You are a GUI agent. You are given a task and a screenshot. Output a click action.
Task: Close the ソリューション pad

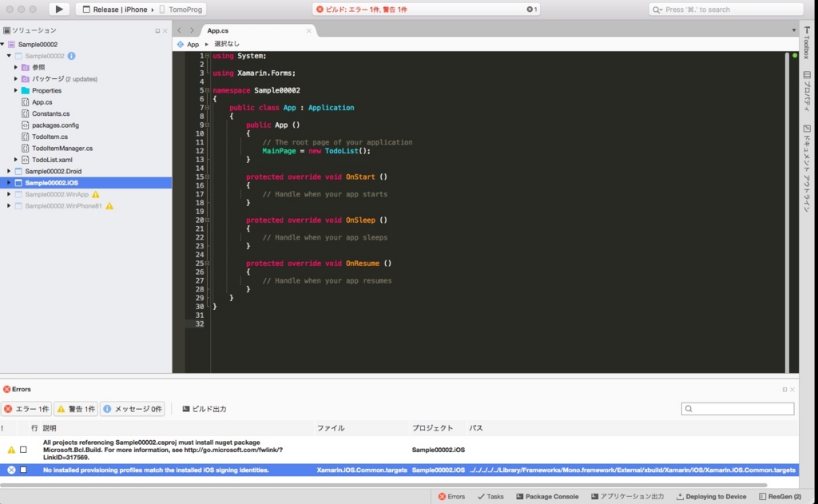[165, 31]
